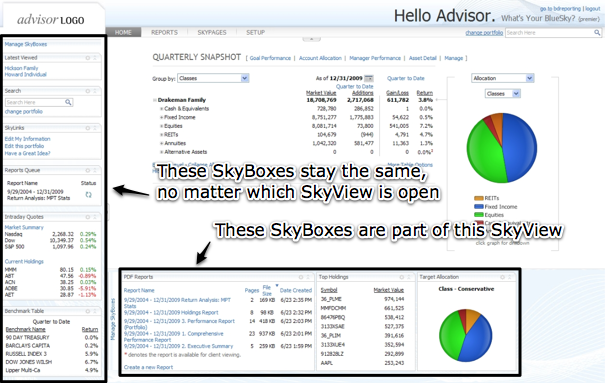Expand the Cash & Equivalents row
The width and height of the screenshot is (605, 383).
click(x=162, y=109)
